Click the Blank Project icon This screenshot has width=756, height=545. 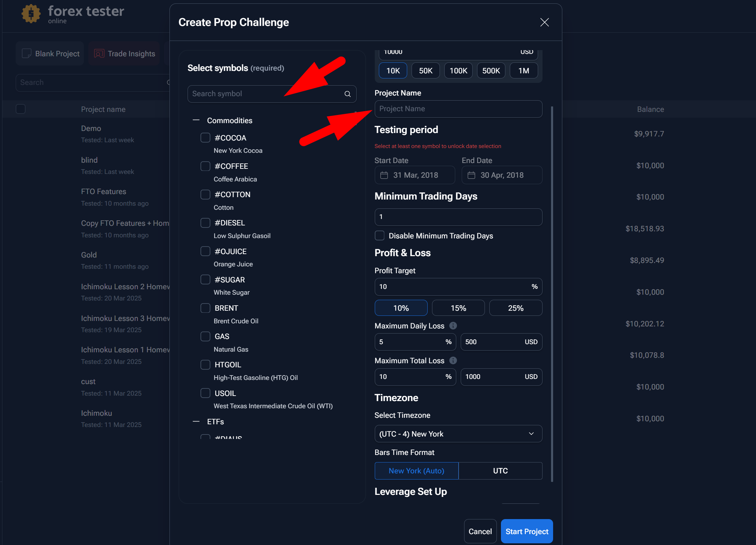click(x=27, y=54)
